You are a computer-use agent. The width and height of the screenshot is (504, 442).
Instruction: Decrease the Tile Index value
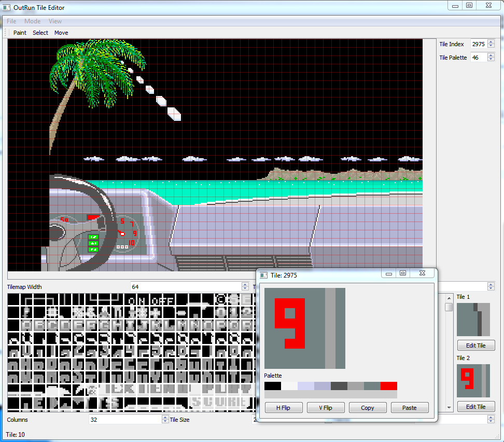(491, 46)
